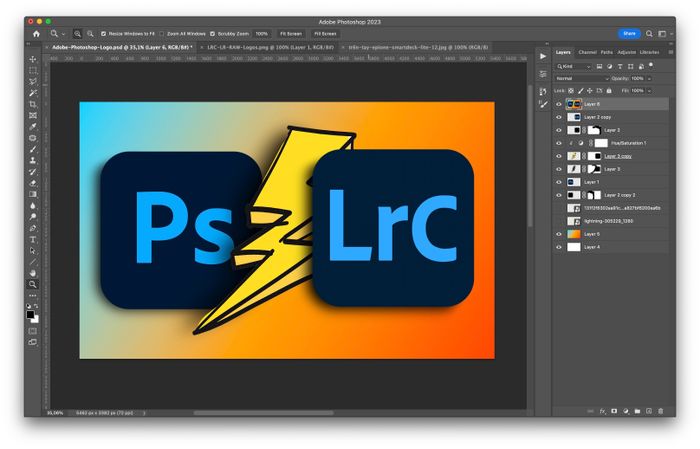This screenshot has width=700, height=449.
Task: Select the Type tool
Action: [33, 240]
